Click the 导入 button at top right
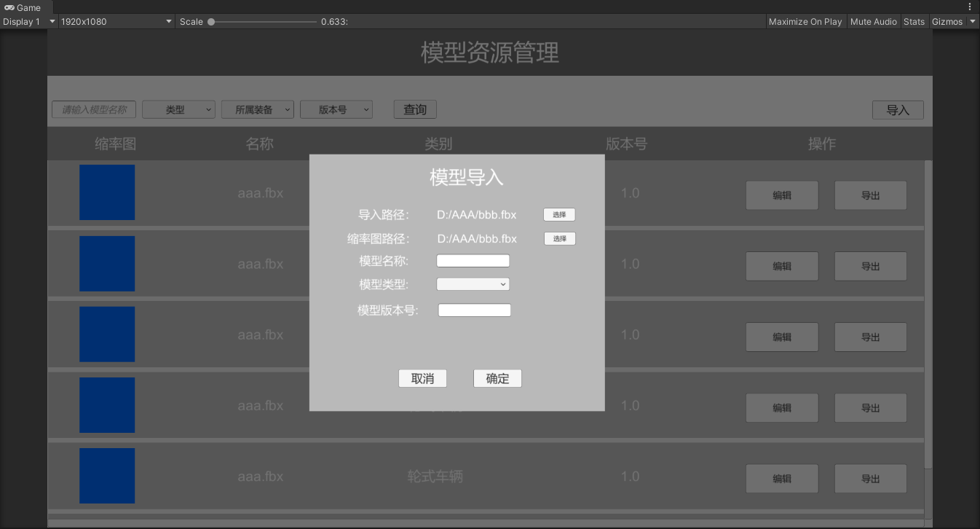980x529 pixels. [x=898, y=110]
